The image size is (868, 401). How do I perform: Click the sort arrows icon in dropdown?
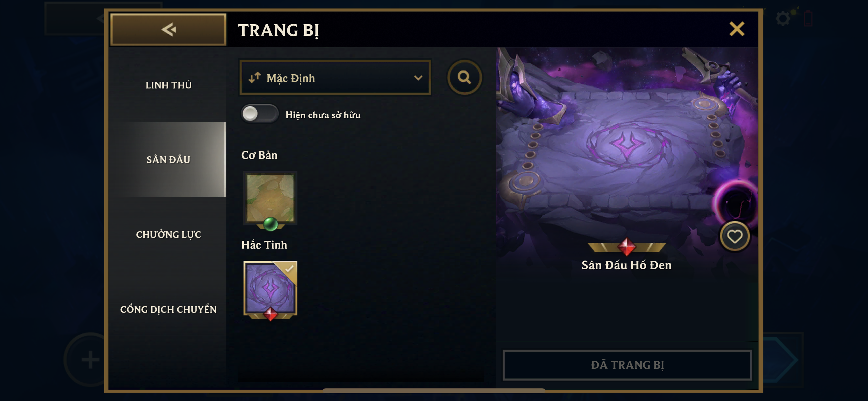click(x=255, y=77)
